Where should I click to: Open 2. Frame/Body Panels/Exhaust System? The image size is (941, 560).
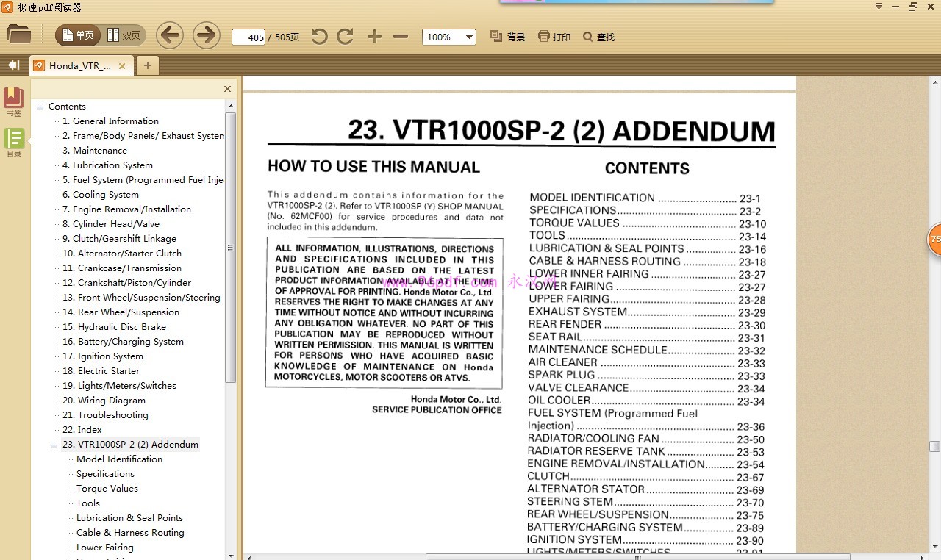pos(143,136)
